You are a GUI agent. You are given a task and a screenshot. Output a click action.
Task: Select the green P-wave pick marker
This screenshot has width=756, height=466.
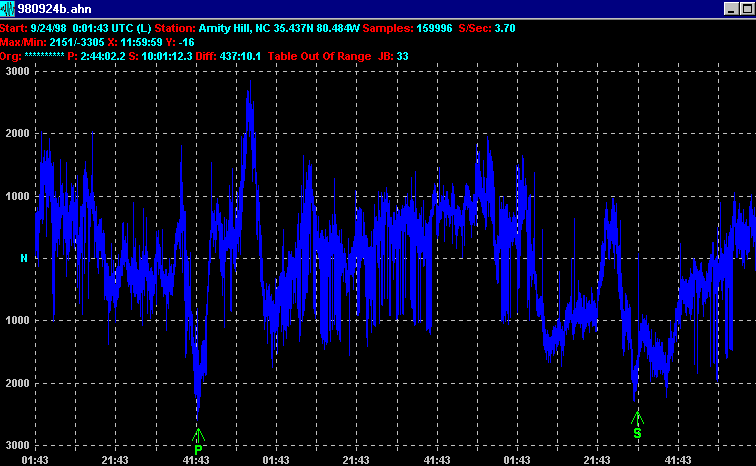[x=198, y=442]
